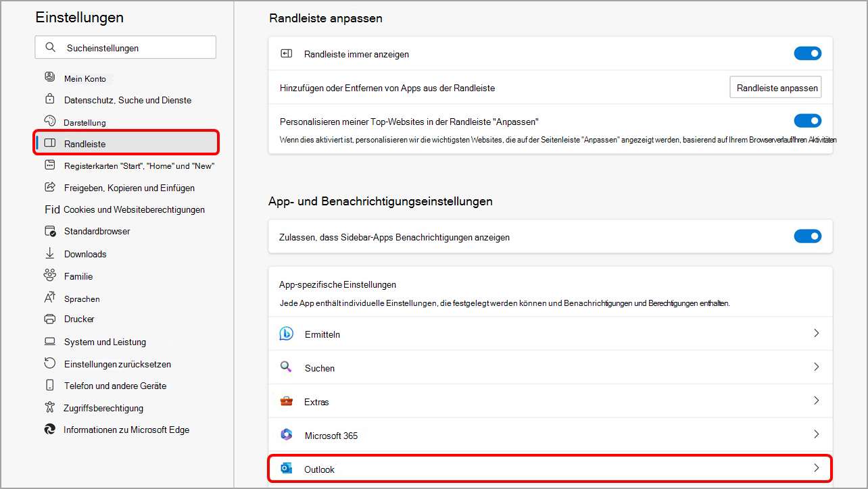Click the toolbox icon next to Extras
The image size is (868, 489).
[x=286, y=401]
